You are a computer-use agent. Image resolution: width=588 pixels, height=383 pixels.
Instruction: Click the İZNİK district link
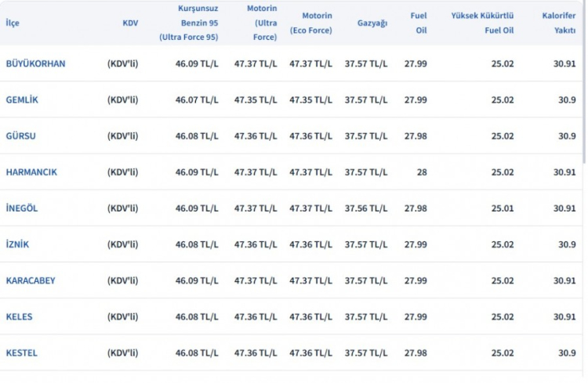[x=17, y=244]
